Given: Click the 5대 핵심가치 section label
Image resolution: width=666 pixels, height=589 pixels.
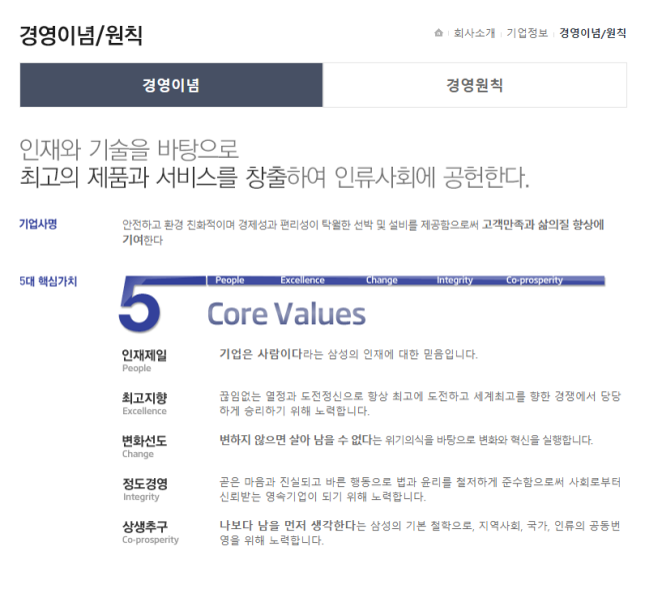Looking at the screenshot, I should (x=48, y=281).
